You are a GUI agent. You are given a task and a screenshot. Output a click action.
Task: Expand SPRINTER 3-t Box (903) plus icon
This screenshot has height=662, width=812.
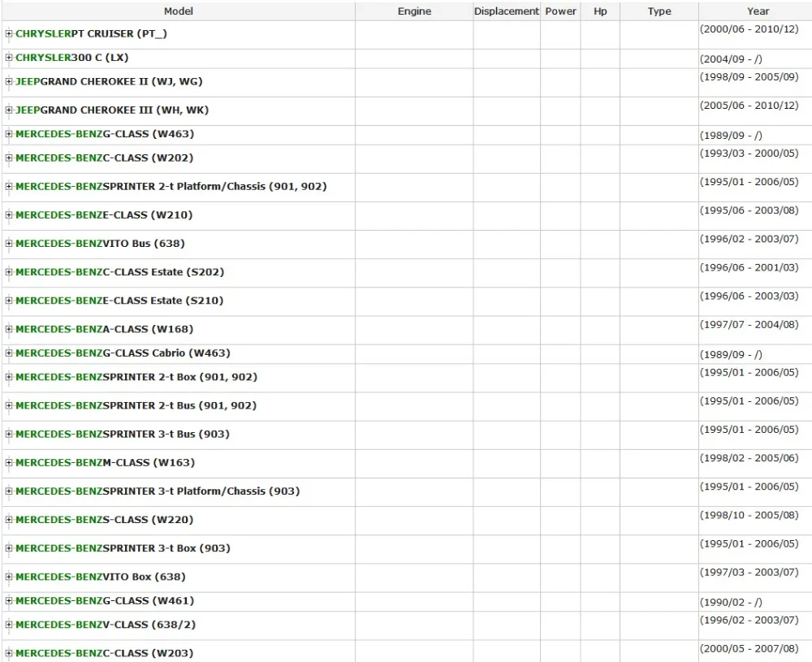[9, 547]
